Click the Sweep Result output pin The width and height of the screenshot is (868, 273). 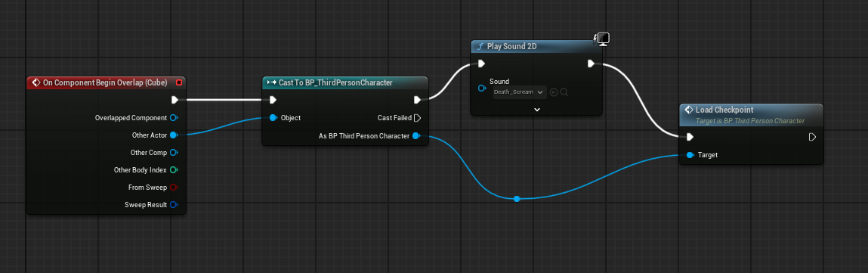pos(174,205)
